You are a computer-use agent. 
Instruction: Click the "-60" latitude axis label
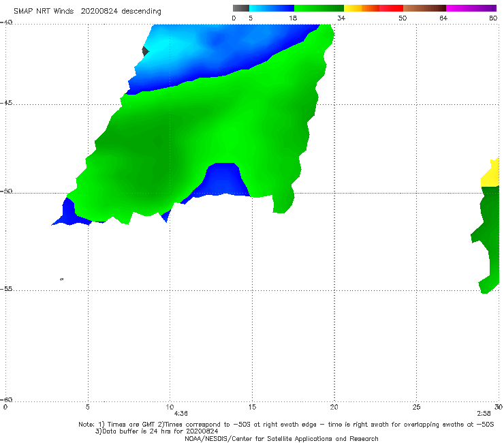click(x=6, y=400)
